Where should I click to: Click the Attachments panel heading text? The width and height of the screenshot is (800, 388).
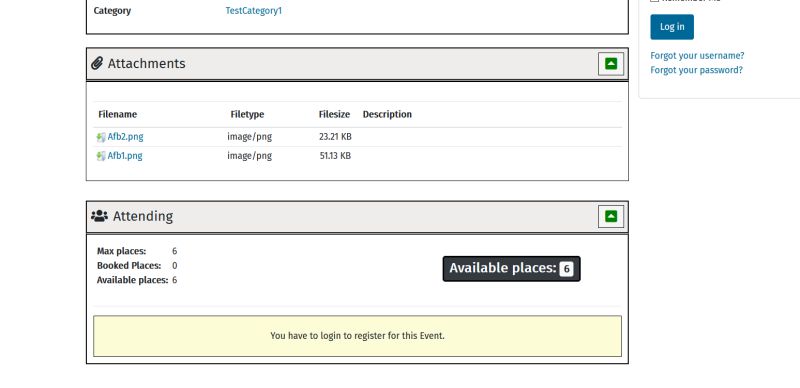click(146, 63)
